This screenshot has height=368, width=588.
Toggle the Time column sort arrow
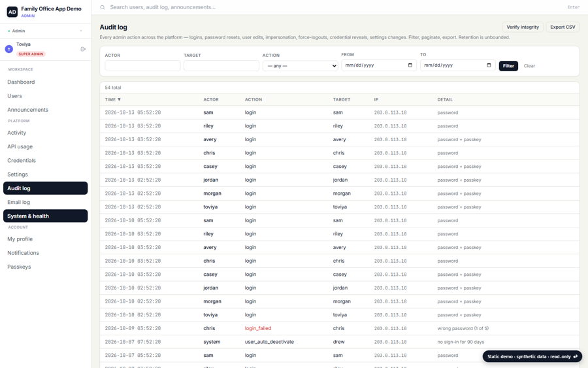click(x=120, y=100)
